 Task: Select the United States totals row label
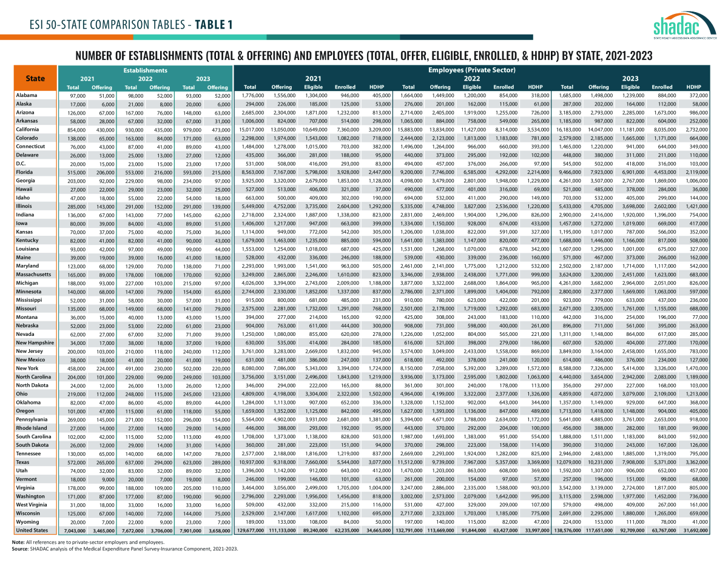tap(32, 530)
